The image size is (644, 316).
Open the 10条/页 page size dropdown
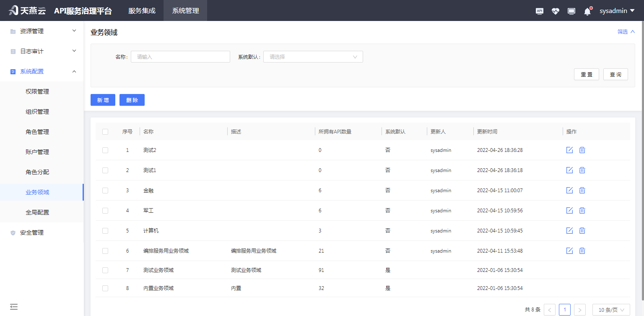point(610,309)
